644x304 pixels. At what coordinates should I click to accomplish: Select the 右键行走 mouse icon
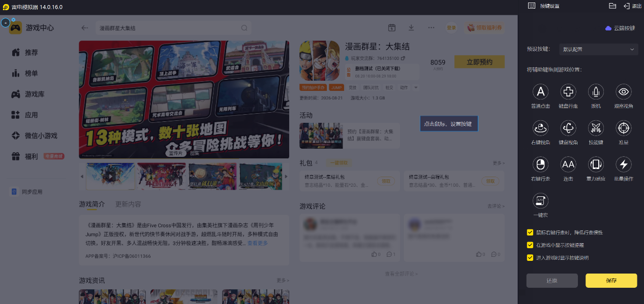point(541,164)
